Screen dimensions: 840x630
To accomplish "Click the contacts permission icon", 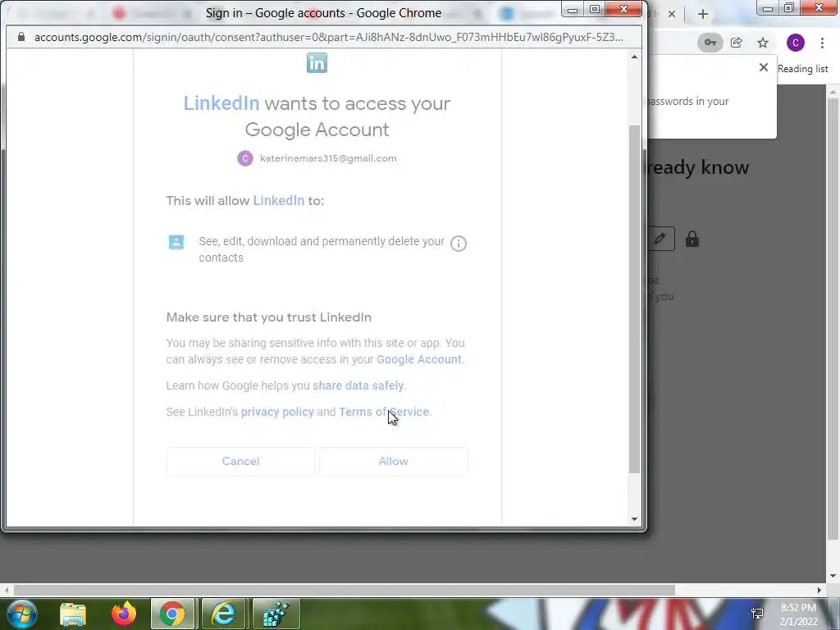I will click(176, 242).
